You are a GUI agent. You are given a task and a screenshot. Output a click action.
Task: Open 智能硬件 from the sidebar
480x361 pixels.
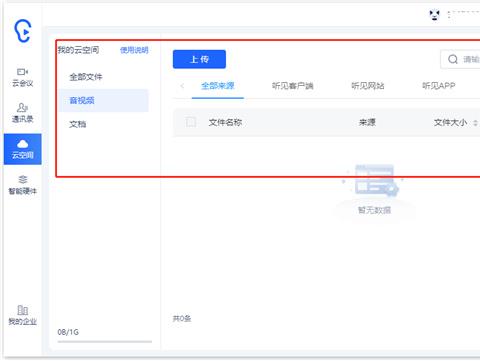pos(23,185)
